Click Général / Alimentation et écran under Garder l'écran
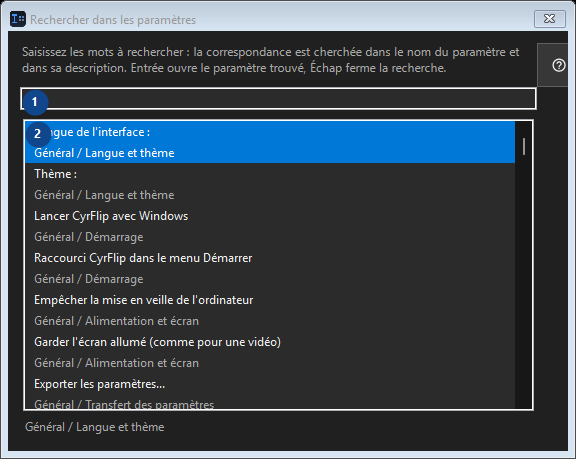576x459 pixels. tap(116, 363)
